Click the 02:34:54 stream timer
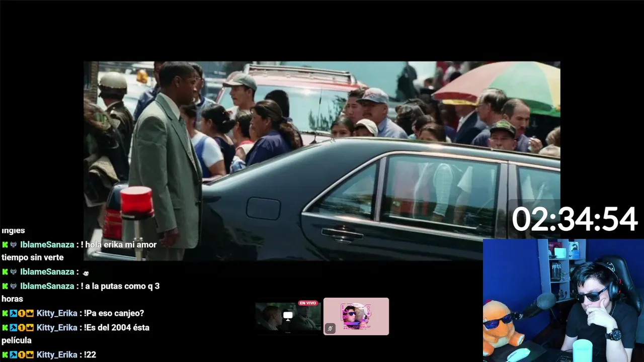Image resolution: width=644 pixels, height=362 pixels. coord(575,220)
